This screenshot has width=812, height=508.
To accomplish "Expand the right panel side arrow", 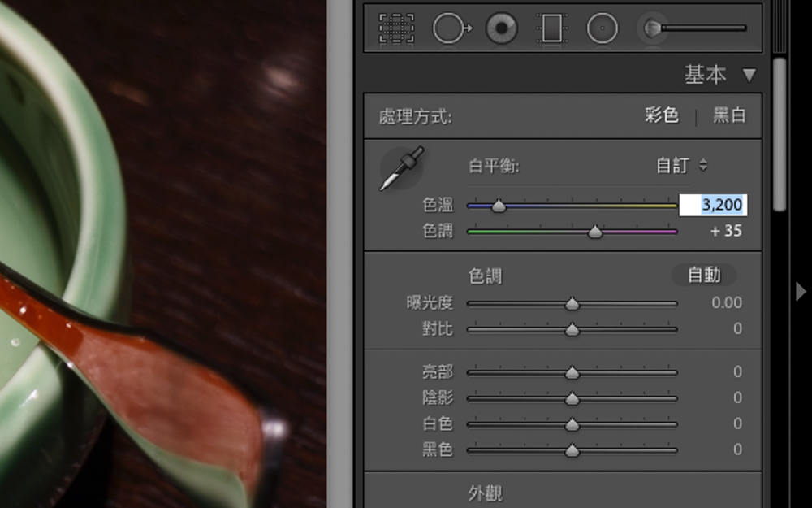I will click(801, 291).
